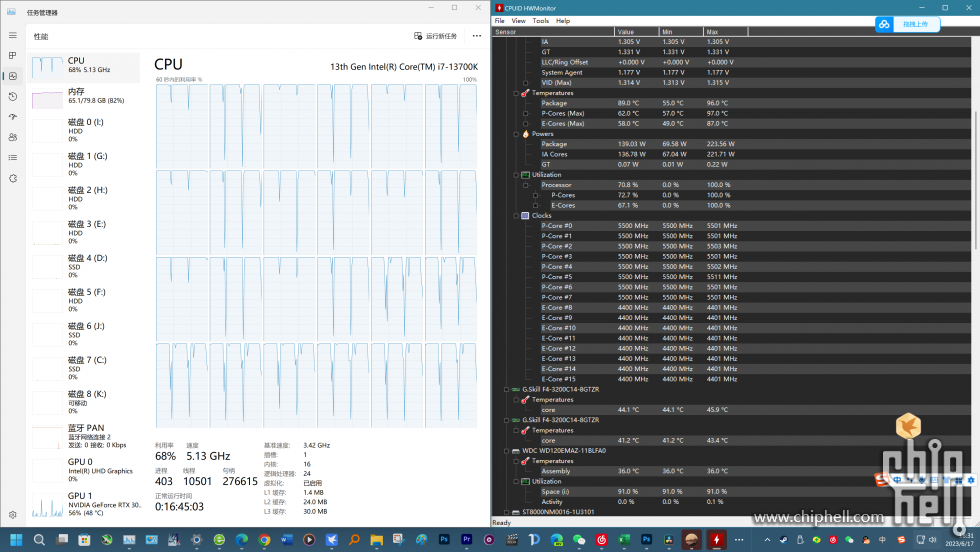
Task: Click the Max column header in HWMonitor
Action: [x=726, y=32]
